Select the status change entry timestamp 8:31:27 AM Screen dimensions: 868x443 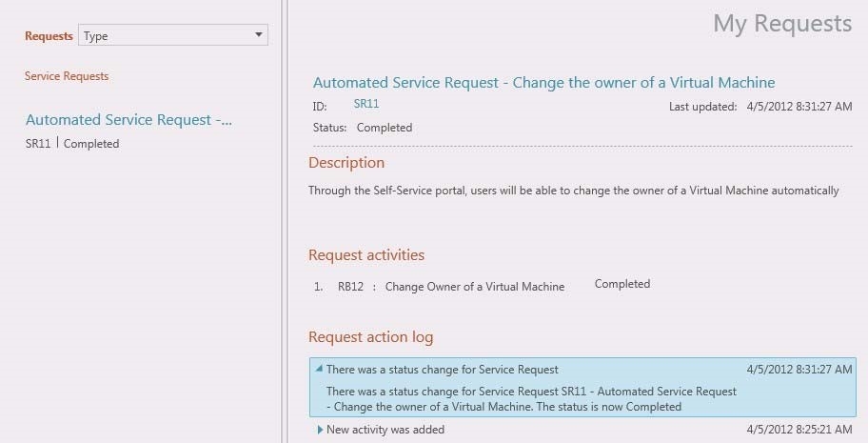click(799, 370)
